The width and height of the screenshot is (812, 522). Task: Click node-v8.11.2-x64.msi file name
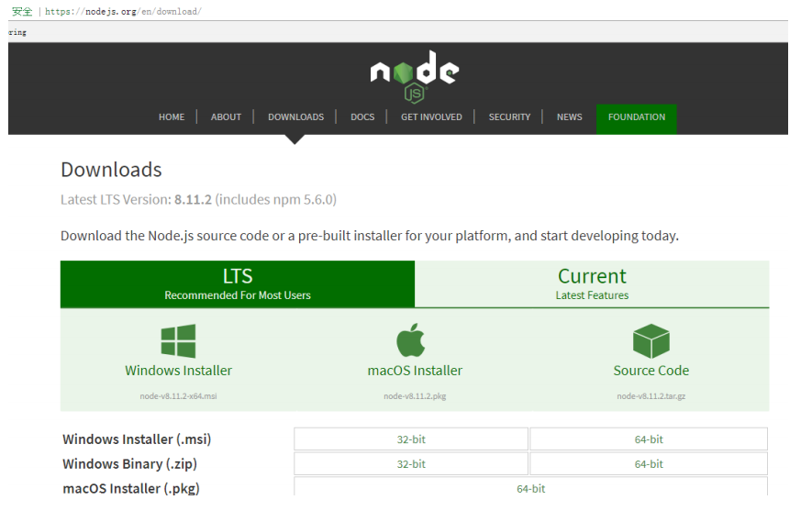(178, 396)
